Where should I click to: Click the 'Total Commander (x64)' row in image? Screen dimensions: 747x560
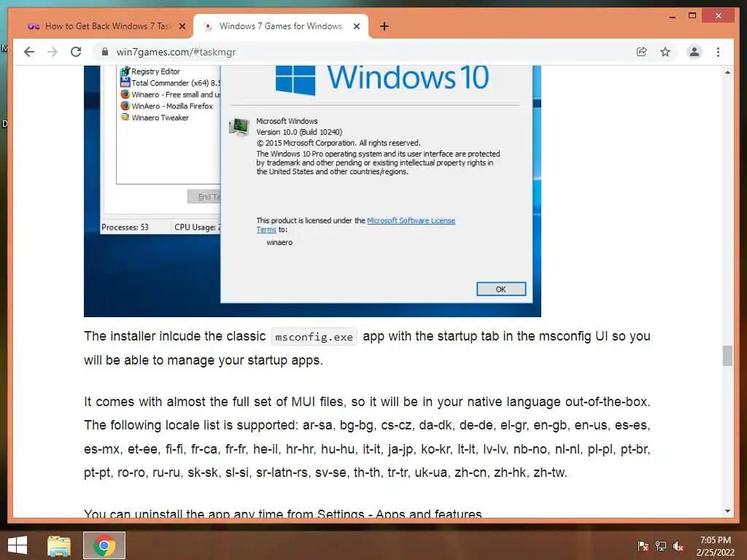coord(170,83)
